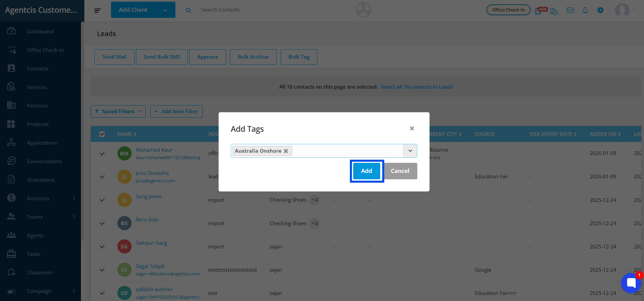The image size is (644, 301).
Task: Expand the Campaign submenu chevron
Action: [74, 291]
